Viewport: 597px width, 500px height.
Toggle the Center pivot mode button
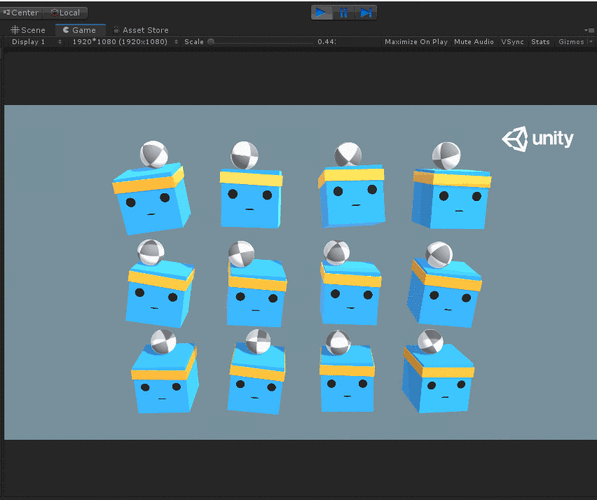point(22,13)
